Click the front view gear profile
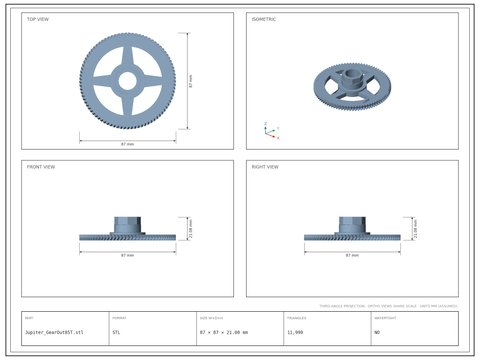 128,229
